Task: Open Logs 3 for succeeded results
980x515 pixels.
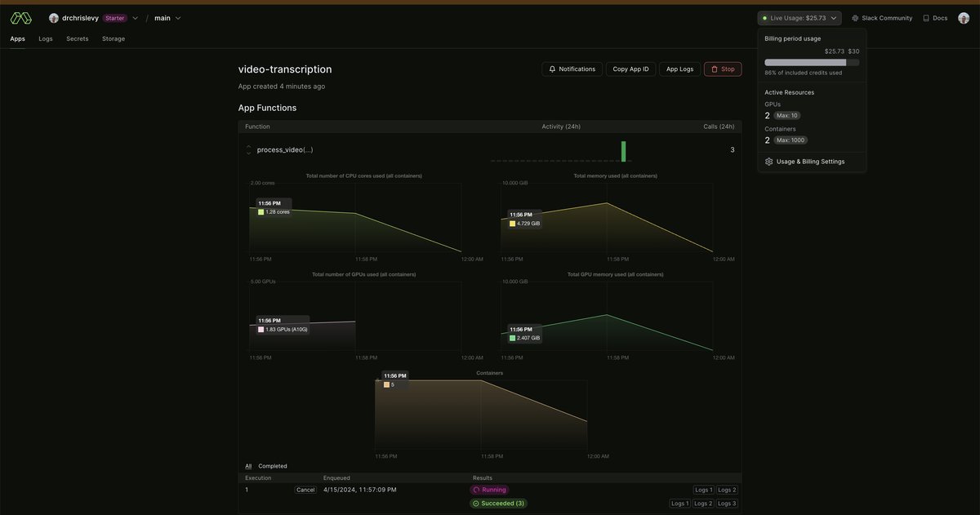Action: coord(727,504)
